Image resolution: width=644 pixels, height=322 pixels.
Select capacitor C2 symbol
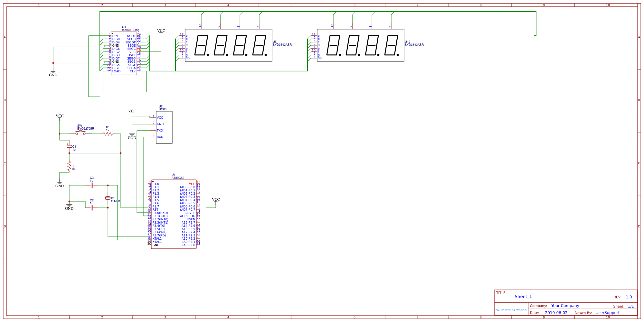92,208
